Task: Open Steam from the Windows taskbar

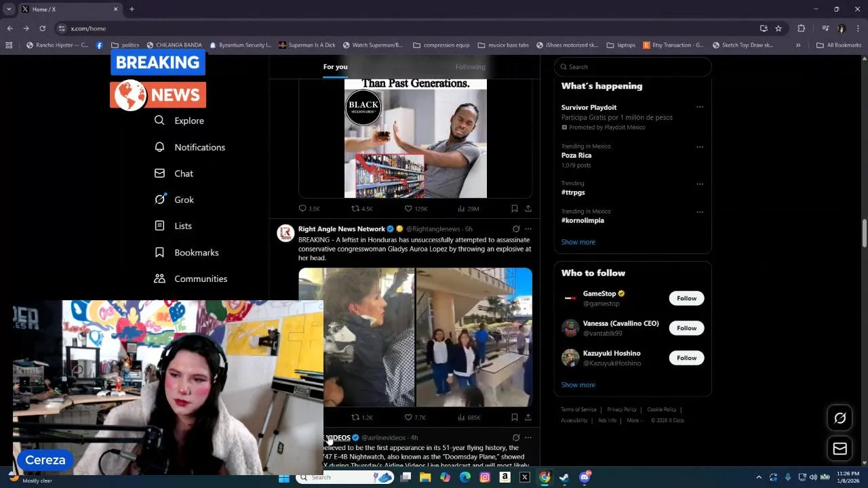Action: pos(564,477)
